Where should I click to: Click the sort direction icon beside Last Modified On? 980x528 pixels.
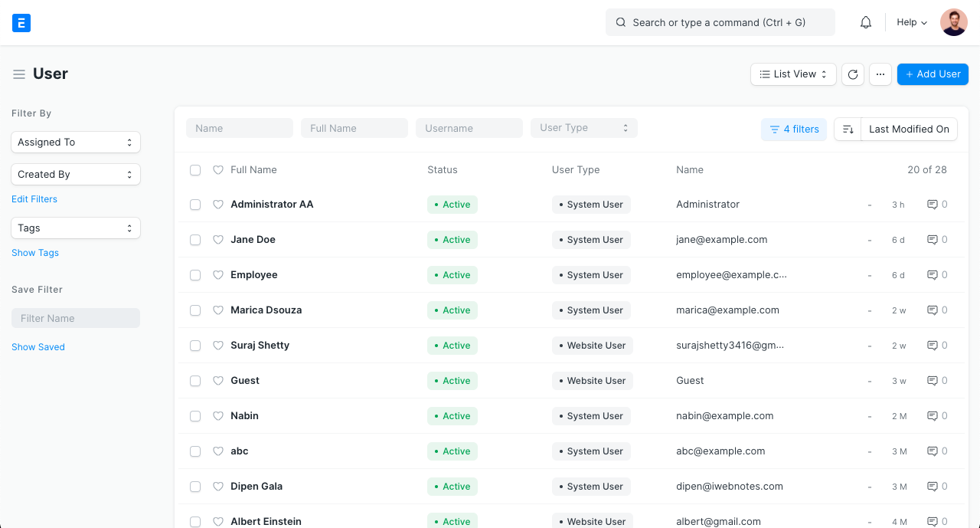point(848,129)
